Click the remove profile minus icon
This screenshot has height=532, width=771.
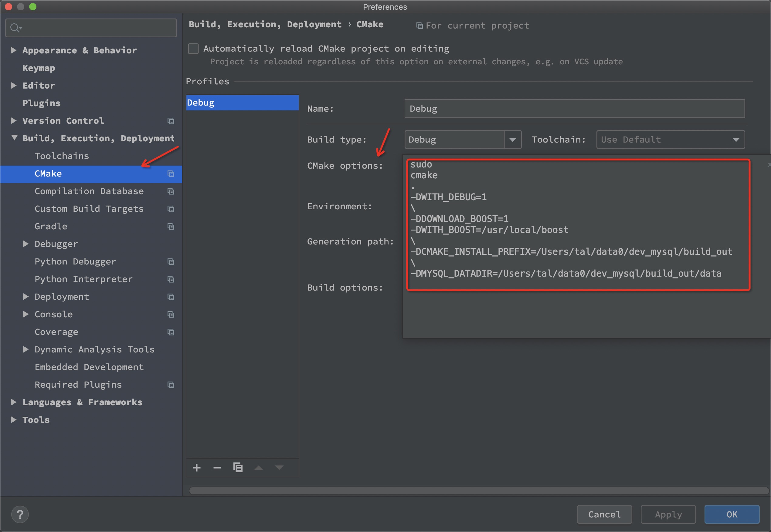pyautogui.click(x=217, y=468)
